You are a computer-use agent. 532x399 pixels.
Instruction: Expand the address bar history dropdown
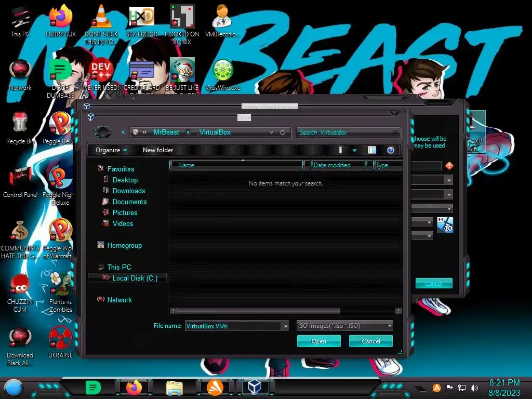point(271,132)
